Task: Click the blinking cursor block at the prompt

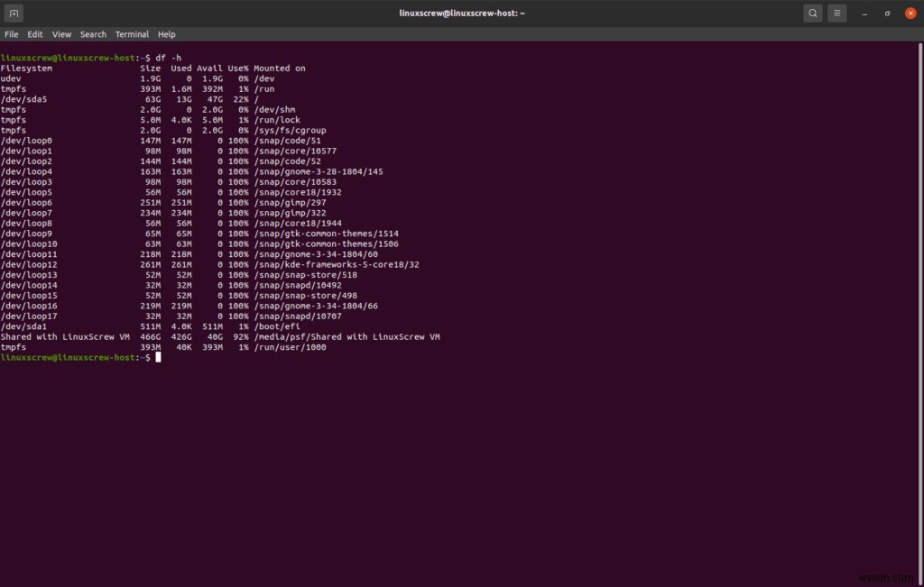Action: pyautogui.click(x=159, y=357)
